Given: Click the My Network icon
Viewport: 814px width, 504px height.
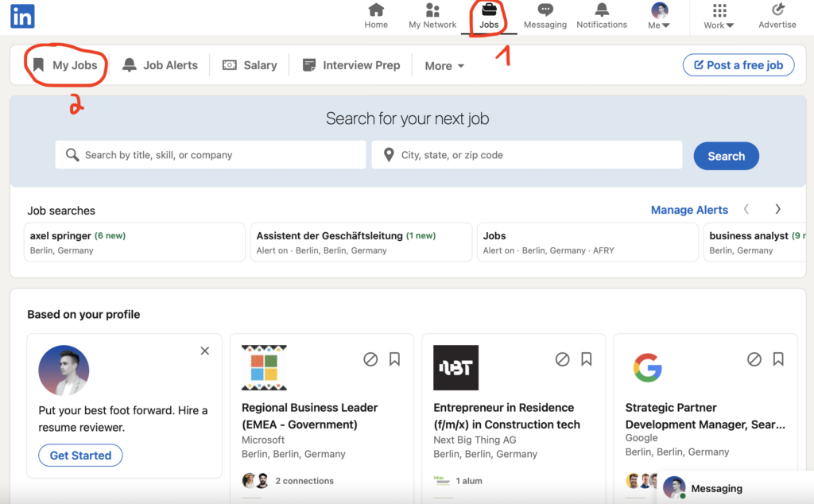Looking at the screenshot, I should tap(432, 11).
